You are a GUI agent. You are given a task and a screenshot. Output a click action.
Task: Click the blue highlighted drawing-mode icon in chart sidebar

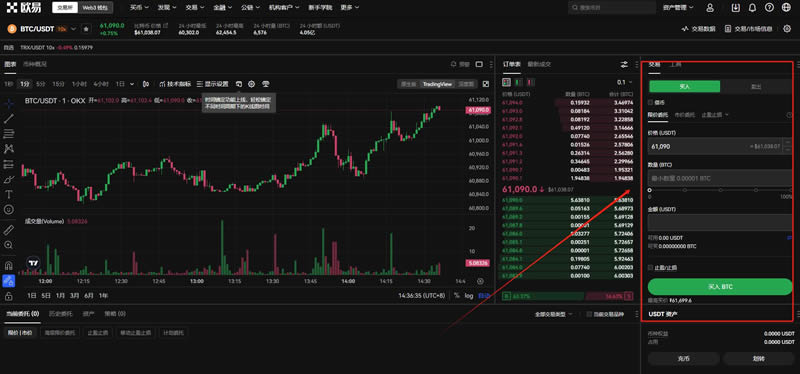[9, 281]
